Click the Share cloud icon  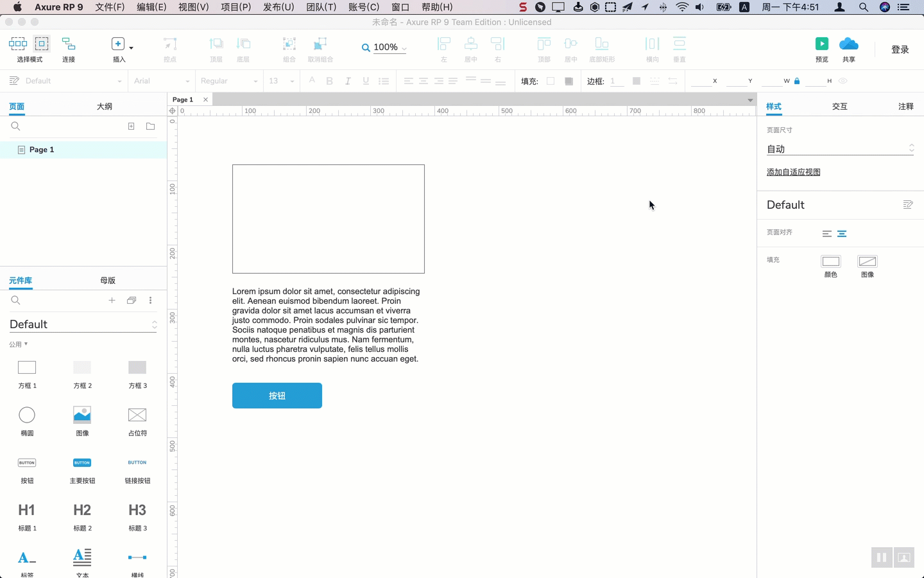click(848, 44)
